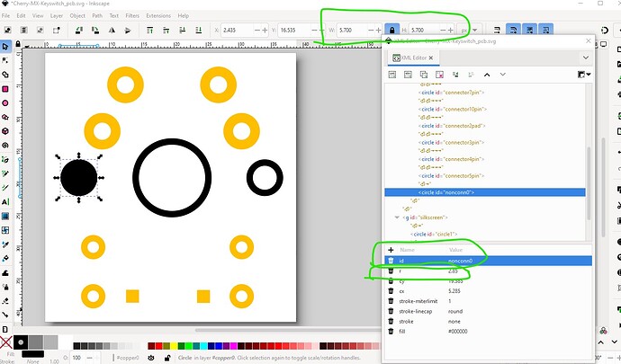Move XML node up

487,75
